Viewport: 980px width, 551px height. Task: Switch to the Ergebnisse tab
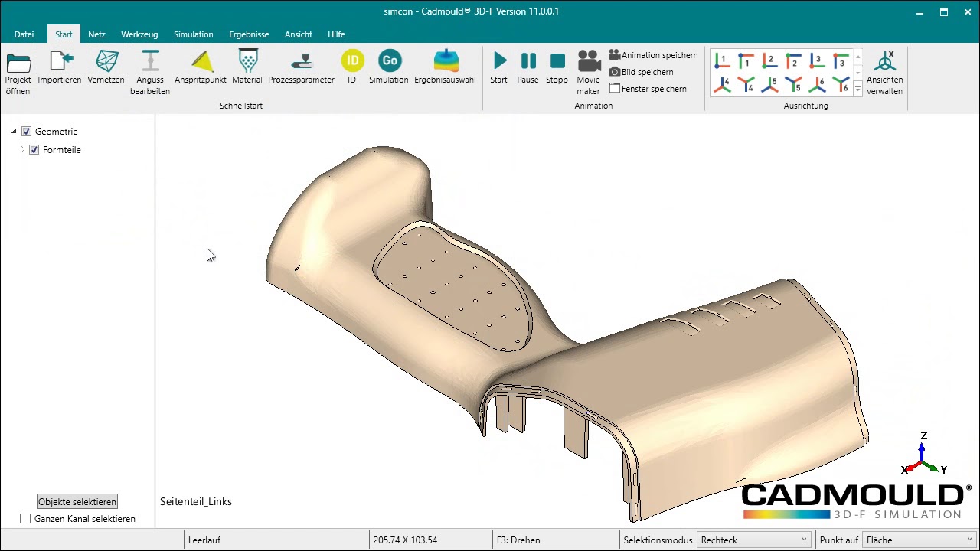pos(249,34)
